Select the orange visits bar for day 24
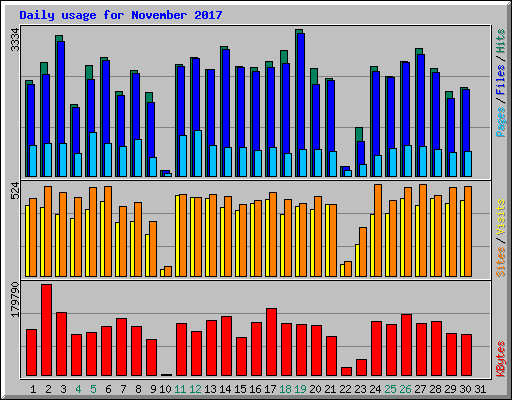This screenshot has height=400, width=512. click(378, 230)
